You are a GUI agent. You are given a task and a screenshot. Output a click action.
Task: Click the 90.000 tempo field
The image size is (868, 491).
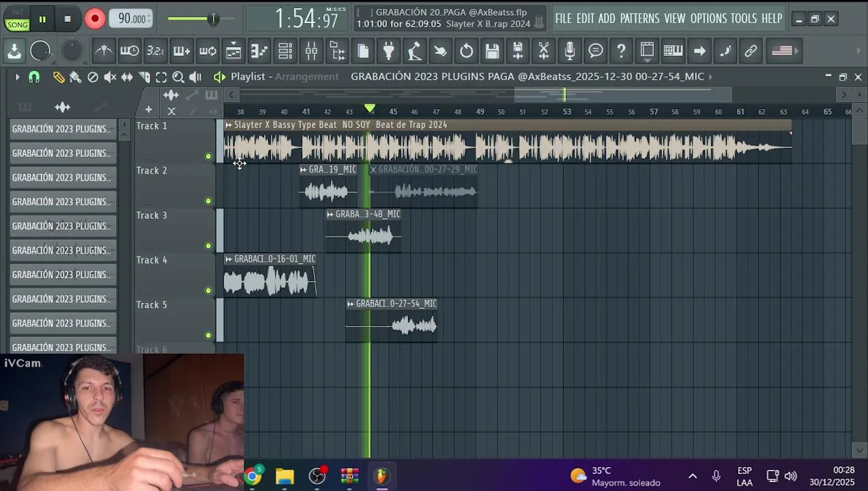pyautogui.click(x=132, y=19)
